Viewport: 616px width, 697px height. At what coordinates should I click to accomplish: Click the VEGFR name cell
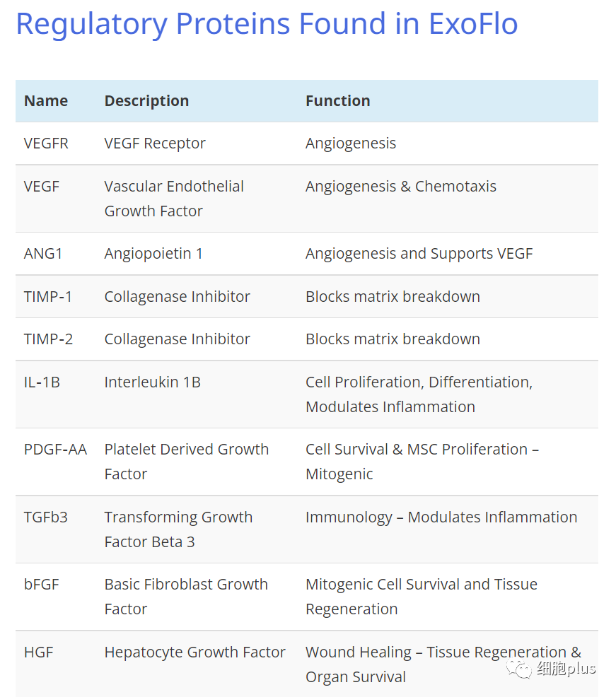tap(46, 143)
